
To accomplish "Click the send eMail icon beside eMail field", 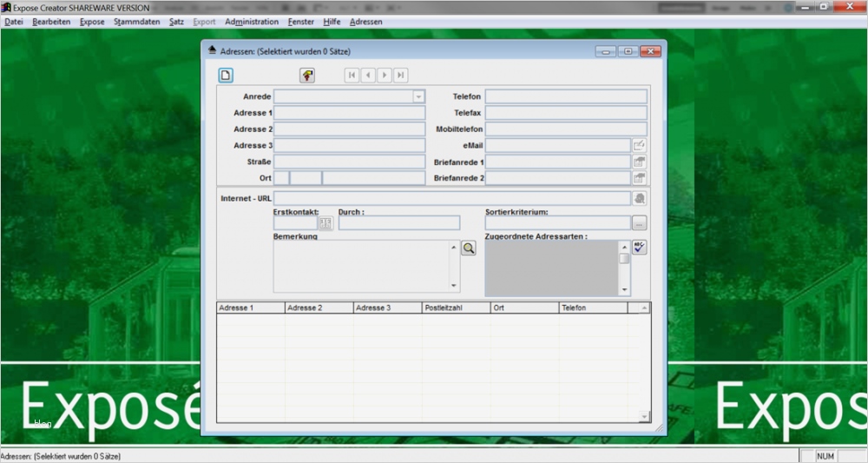I will click(640, 145).
